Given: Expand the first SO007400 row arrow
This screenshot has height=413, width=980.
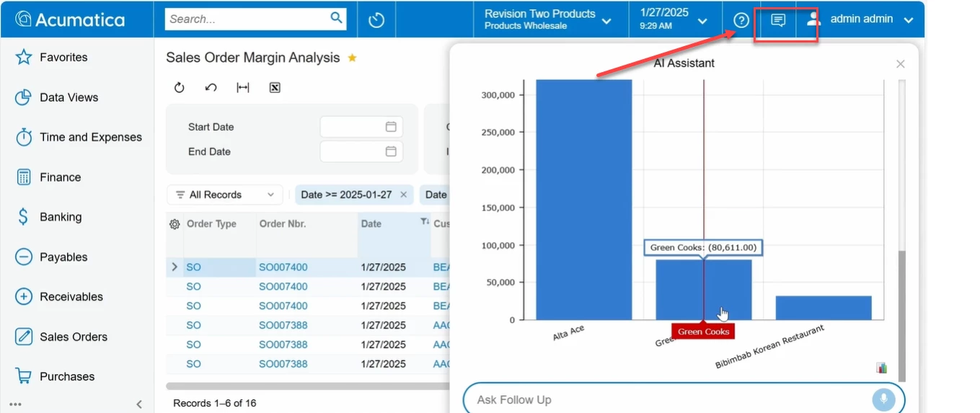Looking at the screenshot, I should tap(174, 267).
